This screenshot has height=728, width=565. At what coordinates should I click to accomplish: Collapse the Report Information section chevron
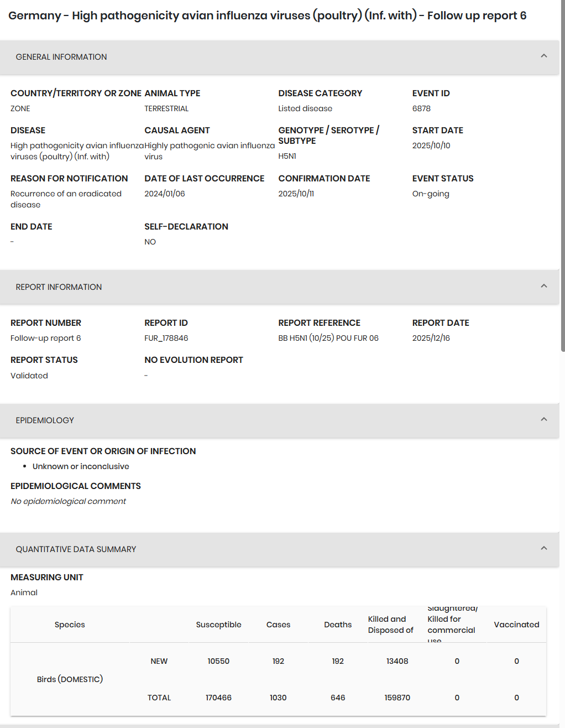pos(544,286)
